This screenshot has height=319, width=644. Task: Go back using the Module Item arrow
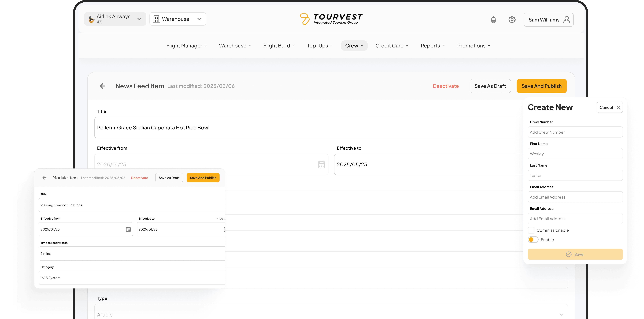tap(44, 178)
